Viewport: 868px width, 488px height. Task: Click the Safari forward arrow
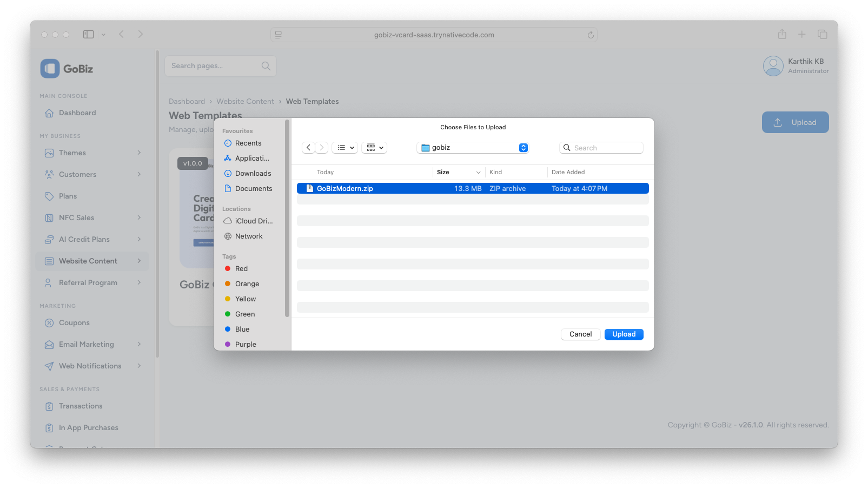pos(141,34)
